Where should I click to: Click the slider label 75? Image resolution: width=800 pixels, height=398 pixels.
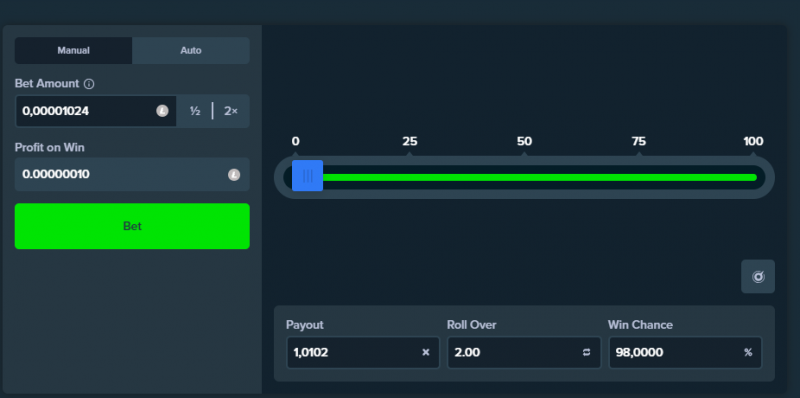[639, 141]
